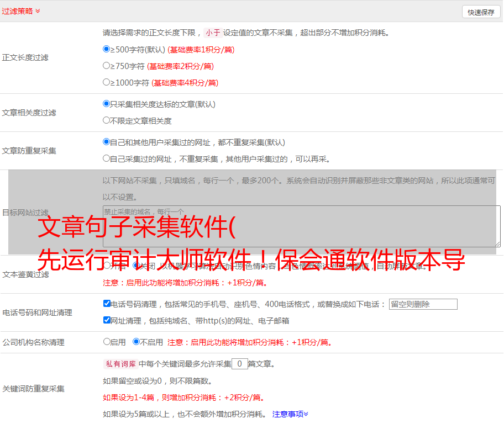Click the 留空则删除 phone replacement field
This screenshot has height=424, width=504.
[423, 304]
